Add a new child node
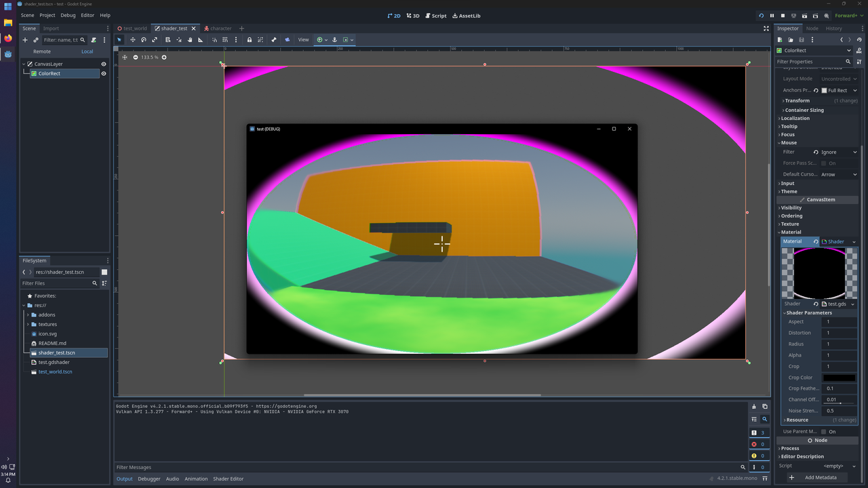 25,40
